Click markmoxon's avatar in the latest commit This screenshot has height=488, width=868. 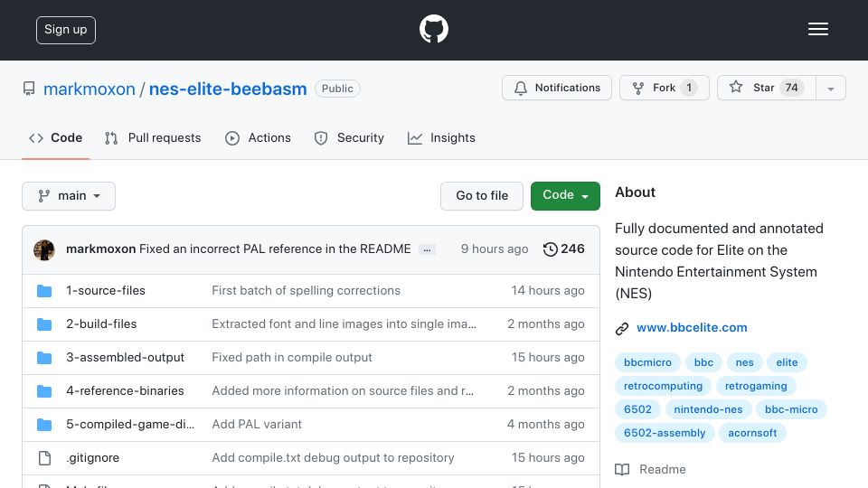(x=44, y=249)
